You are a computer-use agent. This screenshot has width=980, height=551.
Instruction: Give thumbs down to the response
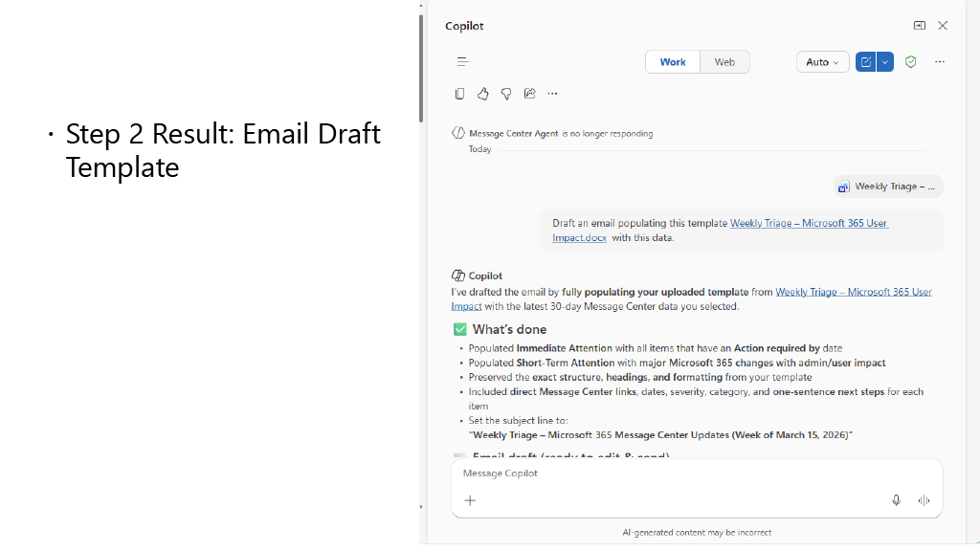506,94
